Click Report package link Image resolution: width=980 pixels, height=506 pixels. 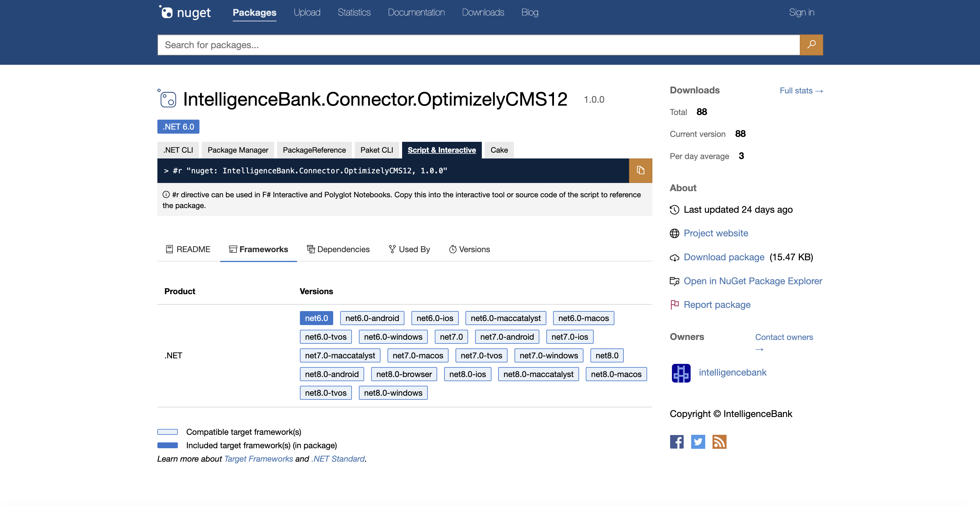pyautogui.click(x=717, y=305)
